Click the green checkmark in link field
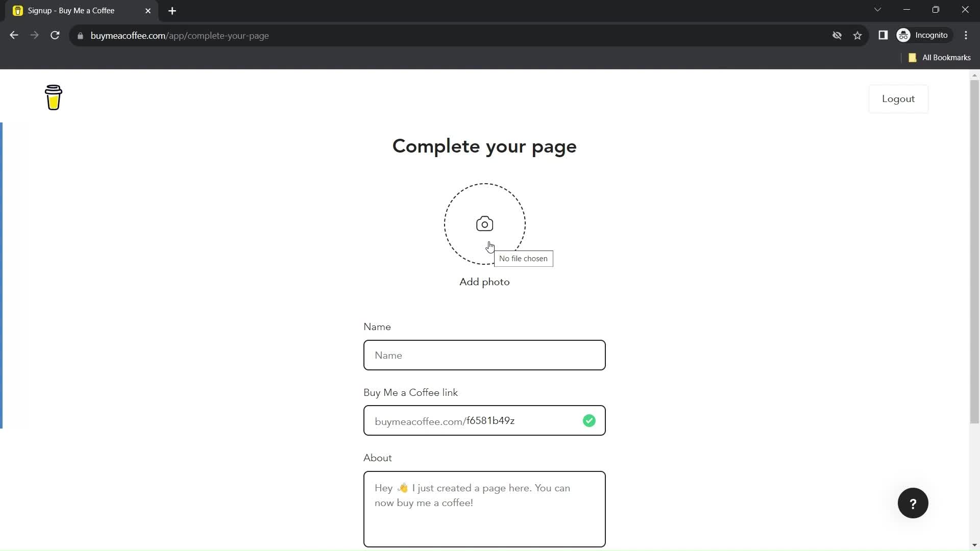980x551 pixels. click(x=589, y=421)
